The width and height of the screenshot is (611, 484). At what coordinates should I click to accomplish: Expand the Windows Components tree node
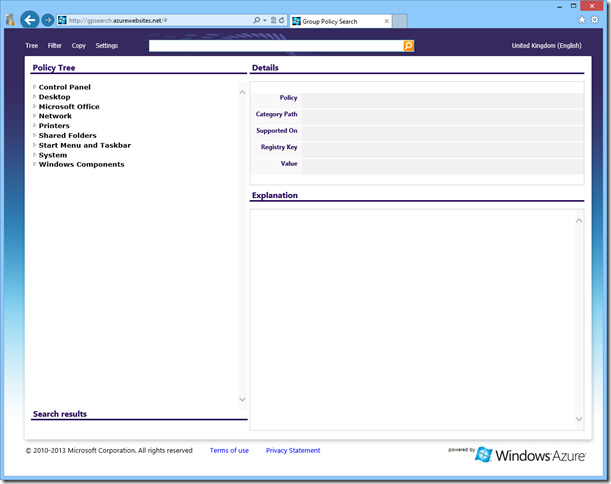34,164
